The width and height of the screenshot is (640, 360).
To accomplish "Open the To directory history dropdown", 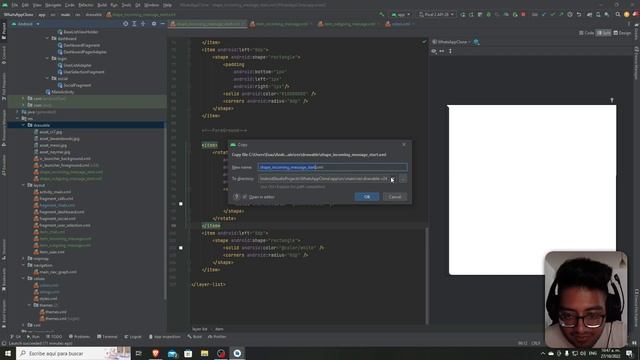I will point(393,179).
